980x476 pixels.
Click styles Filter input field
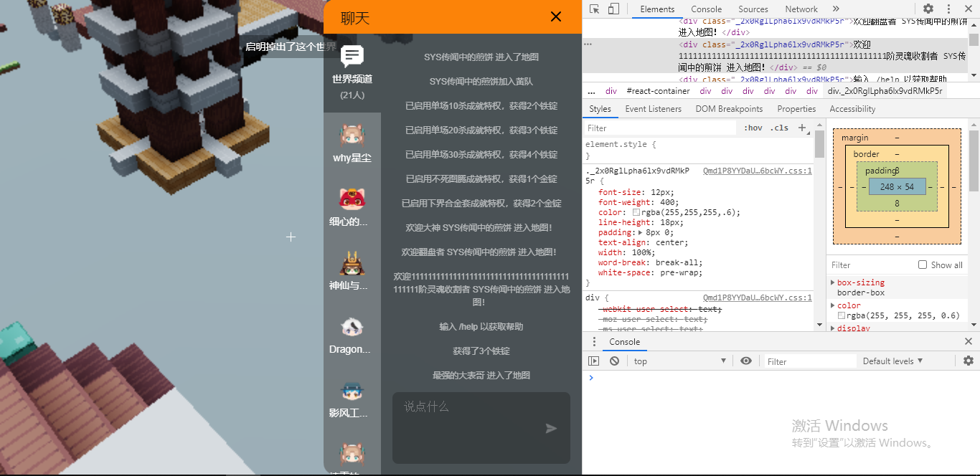tap(660, 128)
